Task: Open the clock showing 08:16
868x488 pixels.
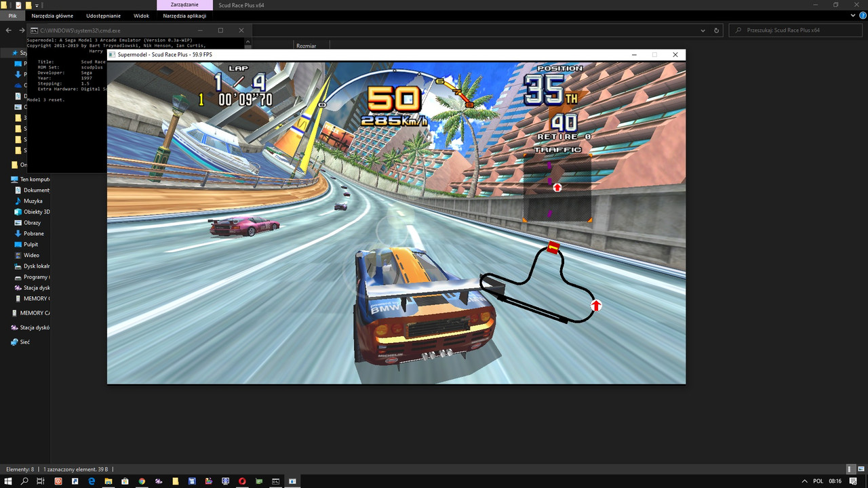Action: pos(835,481)
